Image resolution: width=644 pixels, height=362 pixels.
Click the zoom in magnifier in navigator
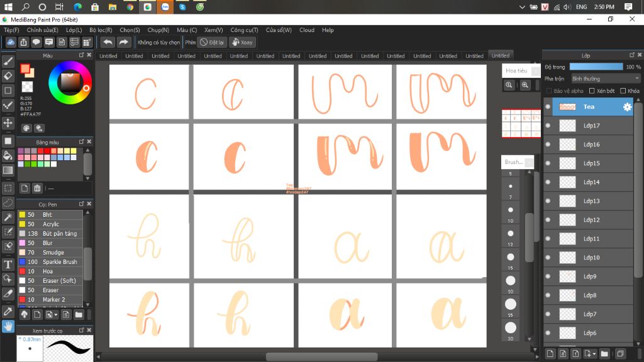pyautogui.click(x=525, y=85)
